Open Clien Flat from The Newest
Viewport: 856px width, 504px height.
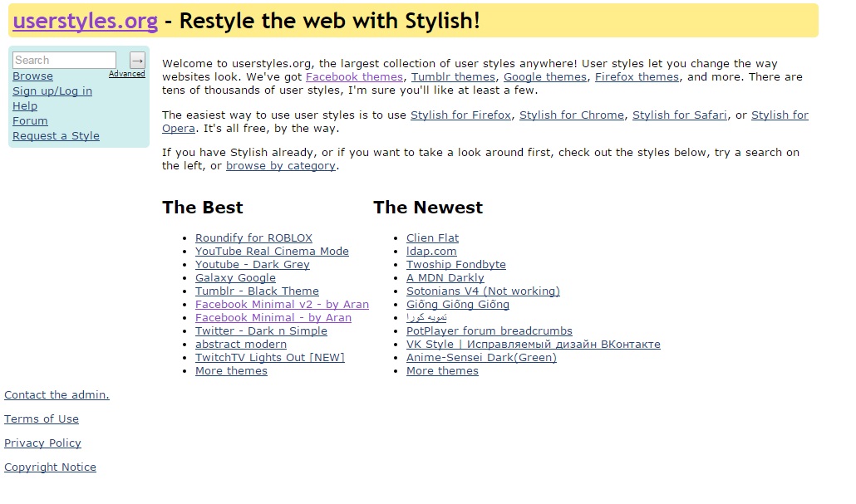[x=432, y=237]
